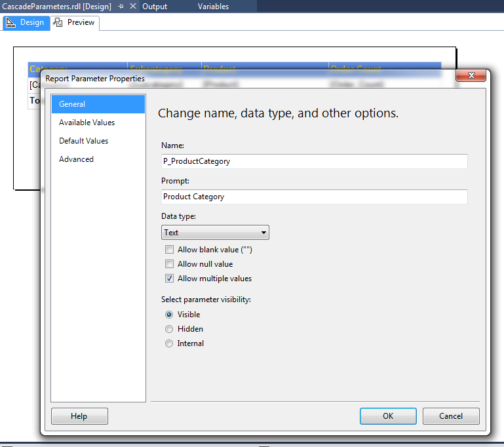Enable Allow blank value checkbox
The height and width of the screenshot is (447, 504).
170,250
